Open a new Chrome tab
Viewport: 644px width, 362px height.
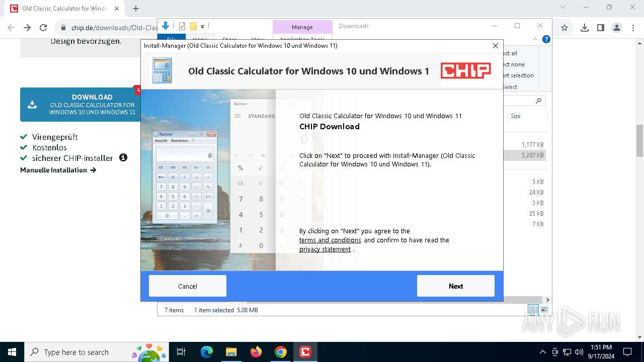136,9
